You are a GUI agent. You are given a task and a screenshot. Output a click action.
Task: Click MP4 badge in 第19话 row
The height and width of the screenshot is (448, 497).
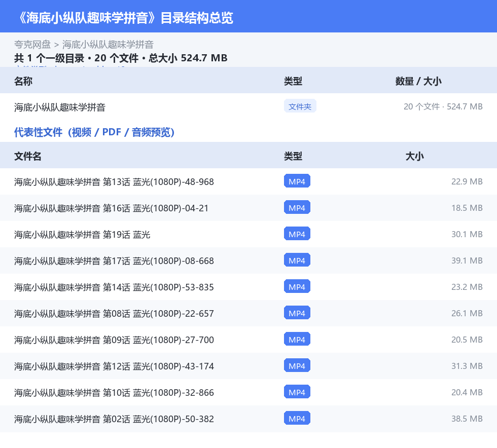(297, 234)
